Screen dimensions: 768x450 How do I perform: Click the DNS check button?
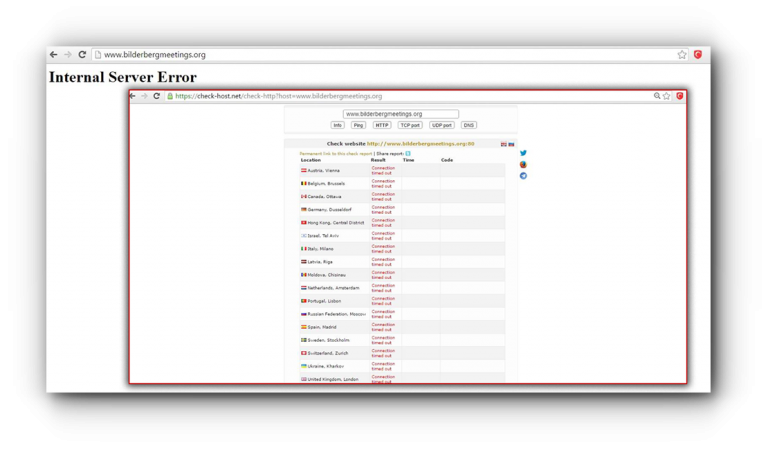pos(469,125)
